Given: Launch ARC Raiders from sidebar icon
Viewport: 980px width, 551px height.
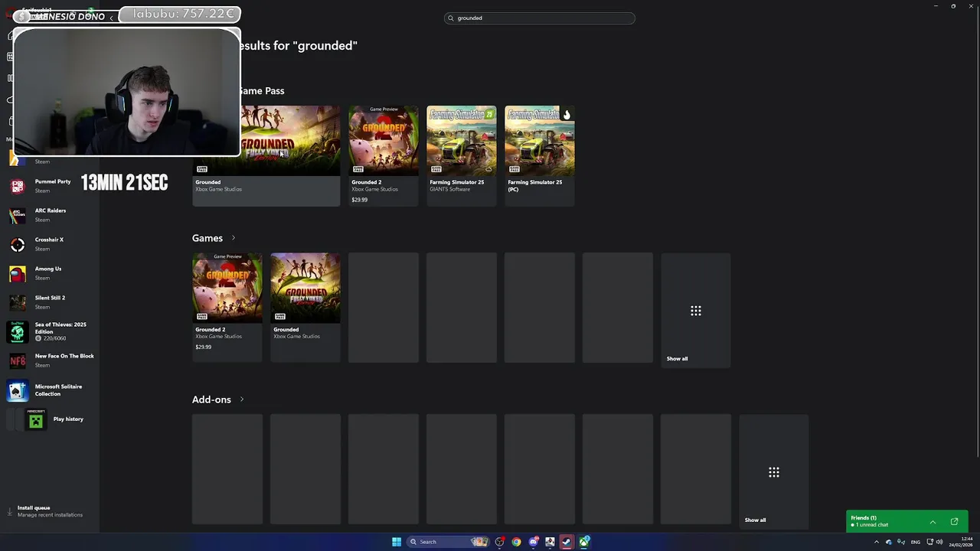Looking at the screenshot, I should tap(18, 215).
